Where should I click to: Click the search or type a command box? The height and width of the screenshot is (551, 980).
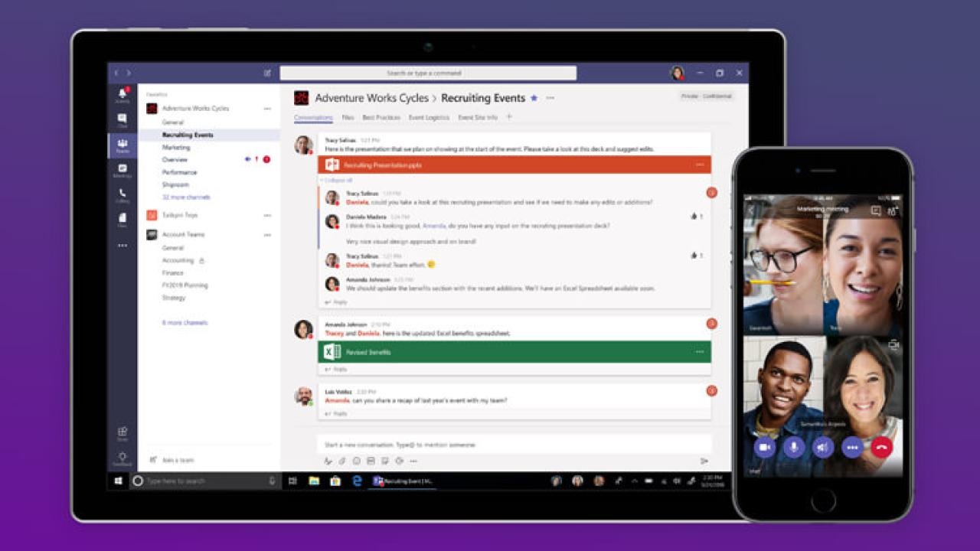tap(428, 73)
